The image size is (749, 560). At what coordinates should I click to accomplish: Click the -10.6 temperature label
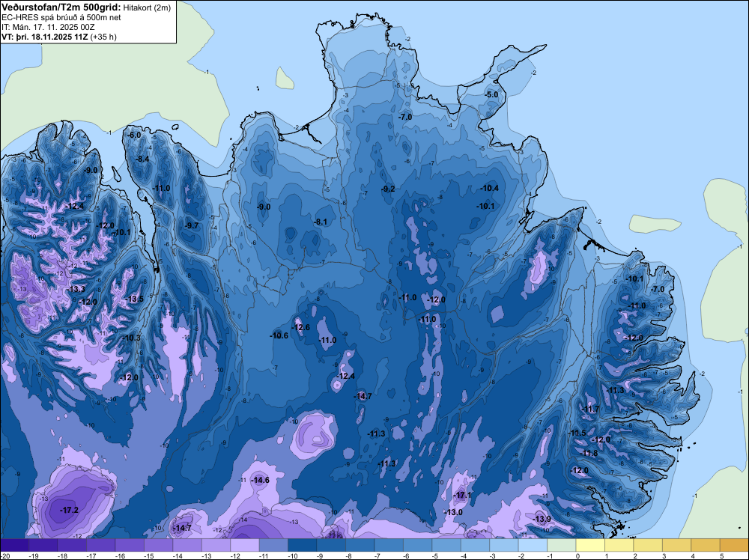tap(279, 335)
